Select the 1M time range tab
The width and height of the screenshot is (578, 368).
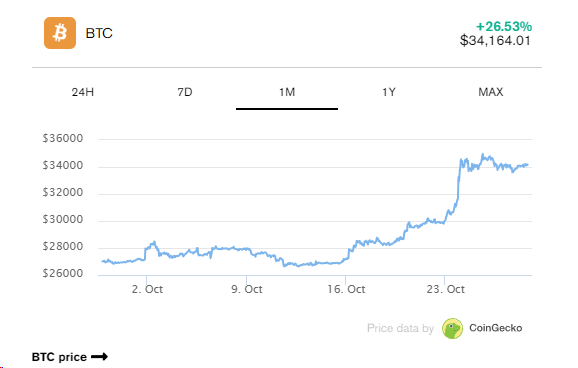(287, 92)
